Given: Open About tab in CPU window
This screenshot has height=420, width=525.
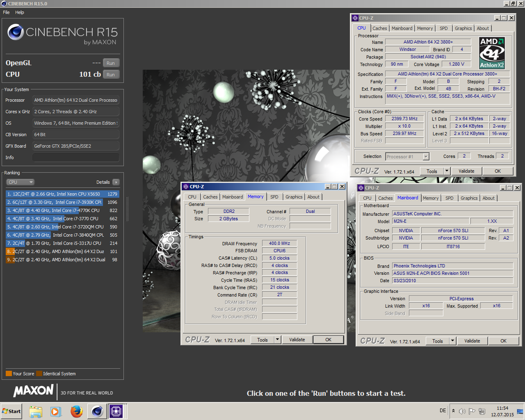Looking at the screenshot, I should [x=483, y=28].
